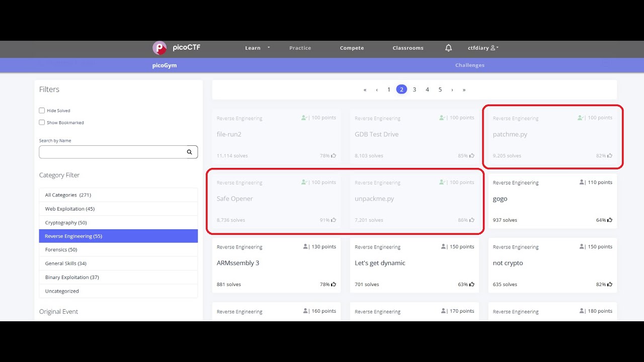Viewport: 644px width, 362px height.
Task: Click solved-user icon on file-run2 card
Action: click(304, 118)
